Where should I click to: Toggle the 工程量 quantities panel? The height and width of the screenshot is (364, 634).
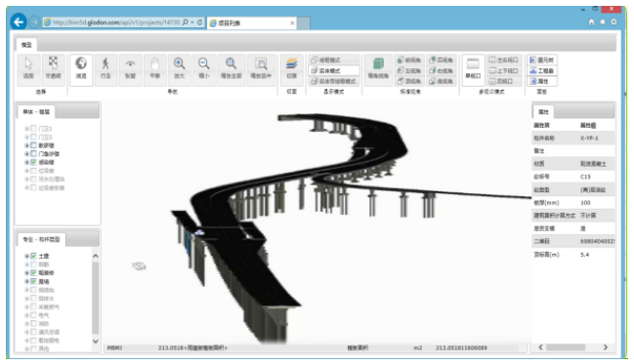542,70
